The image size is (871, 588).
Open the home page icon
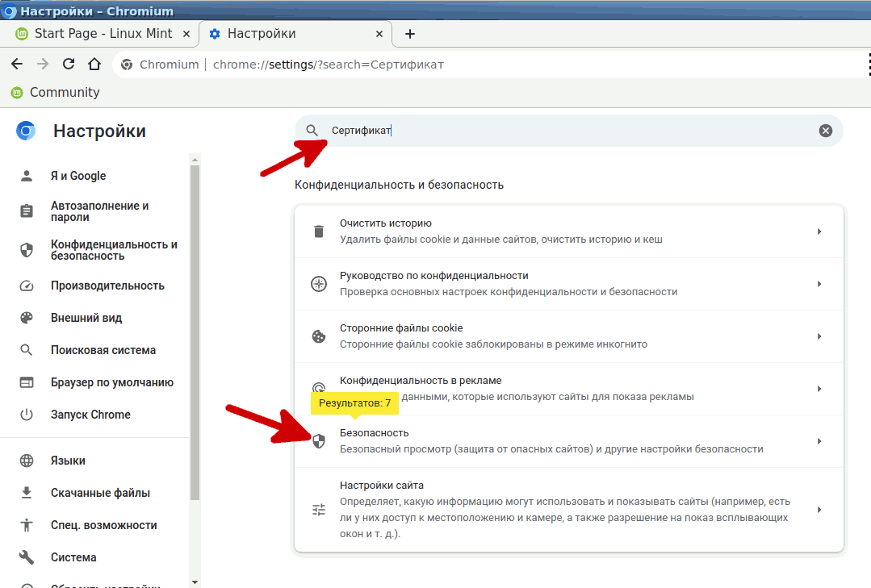94,65
